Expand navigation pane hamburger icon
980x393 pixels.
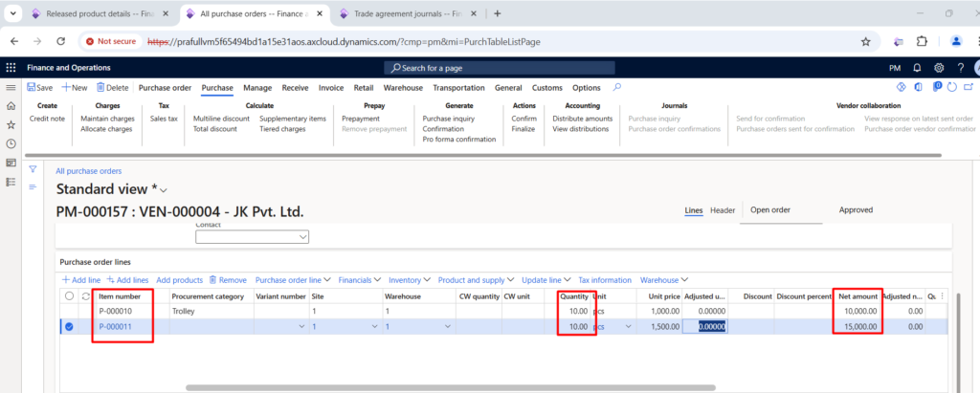(11, 88)
